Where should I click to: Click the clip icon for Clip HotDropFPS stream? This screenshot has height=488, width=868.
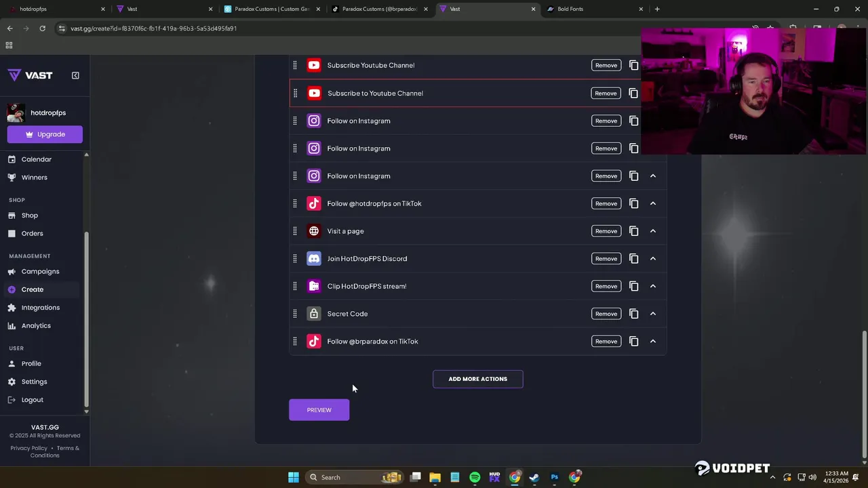pos(313,286)
